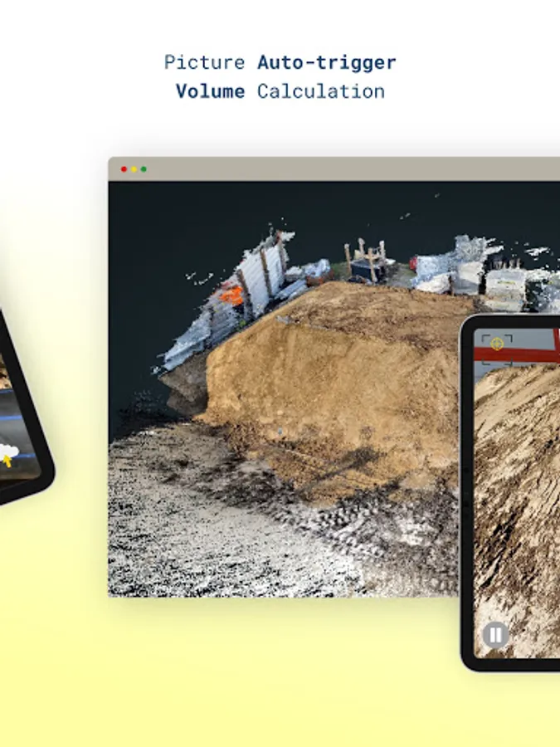Click the yellow minimize dot in the window title bar
560x747 pixels.
point(134,169)
